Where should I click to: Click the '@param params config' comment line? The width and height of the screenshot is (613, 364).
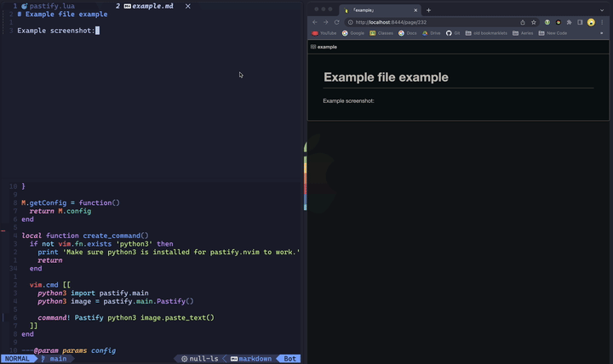[x=69, y=350]
